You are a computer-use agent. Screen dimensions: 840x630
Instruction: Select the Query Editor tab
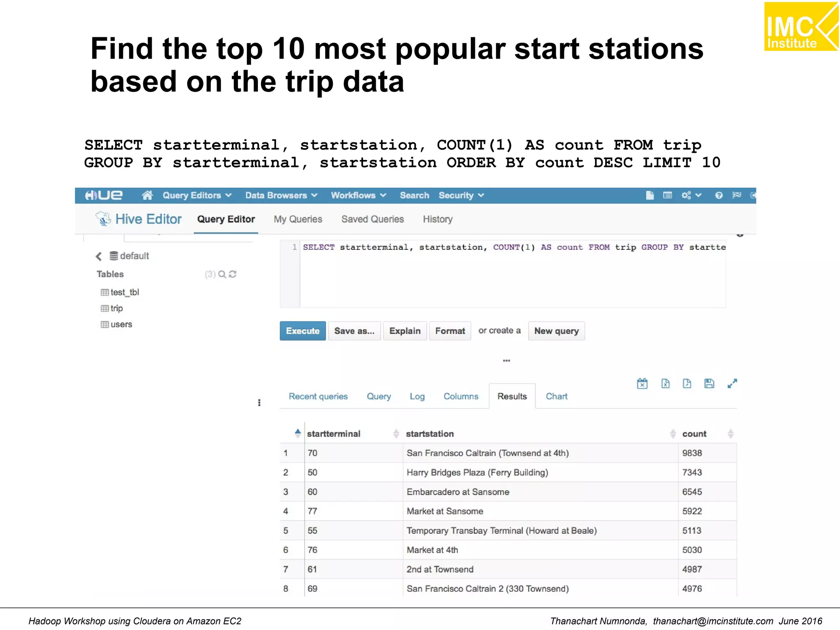coord(226,219)
